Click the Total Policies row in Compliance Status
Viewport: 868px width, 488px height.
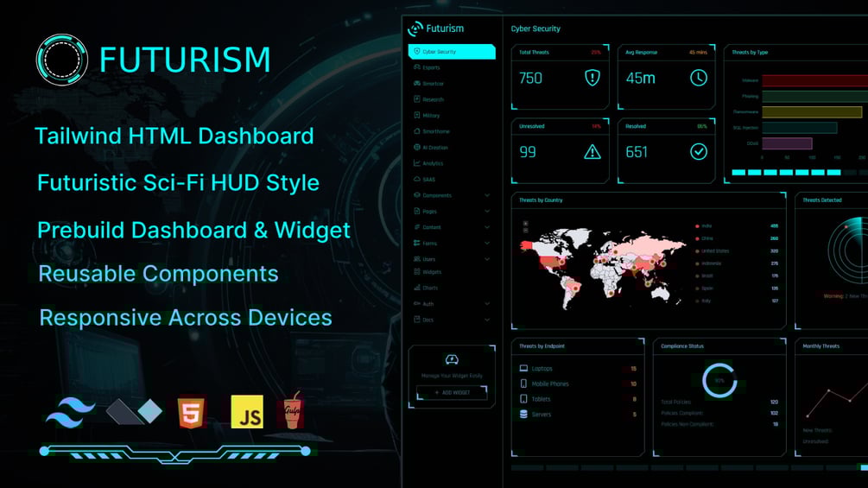click(719, 402)
